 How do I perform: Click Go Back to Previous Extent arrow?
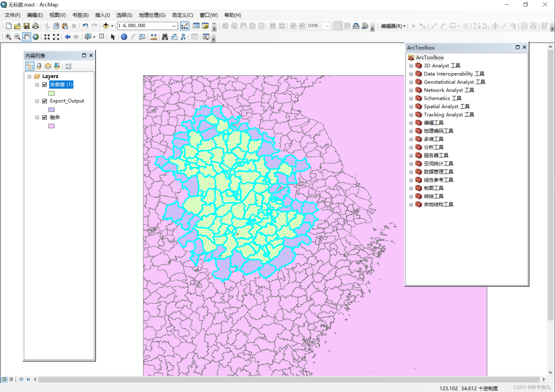click(x=68, y=37)
